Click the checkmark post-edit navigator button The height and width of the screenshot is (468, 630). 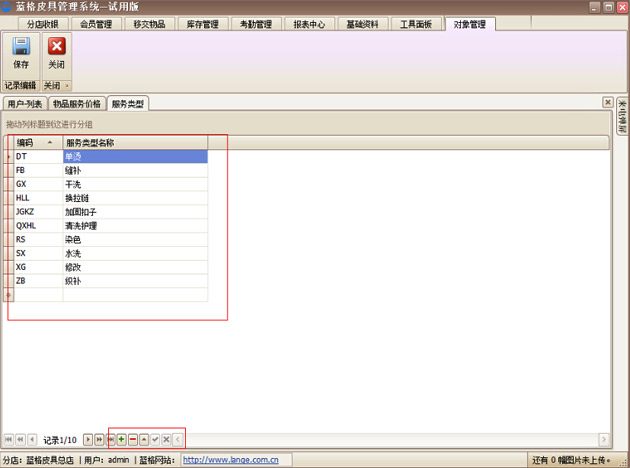click(155, 439)
